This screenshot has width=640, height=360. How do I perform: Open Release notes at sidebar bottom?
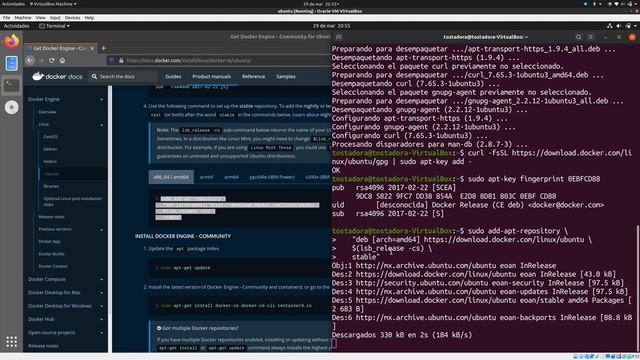click(x=43, y=346)
